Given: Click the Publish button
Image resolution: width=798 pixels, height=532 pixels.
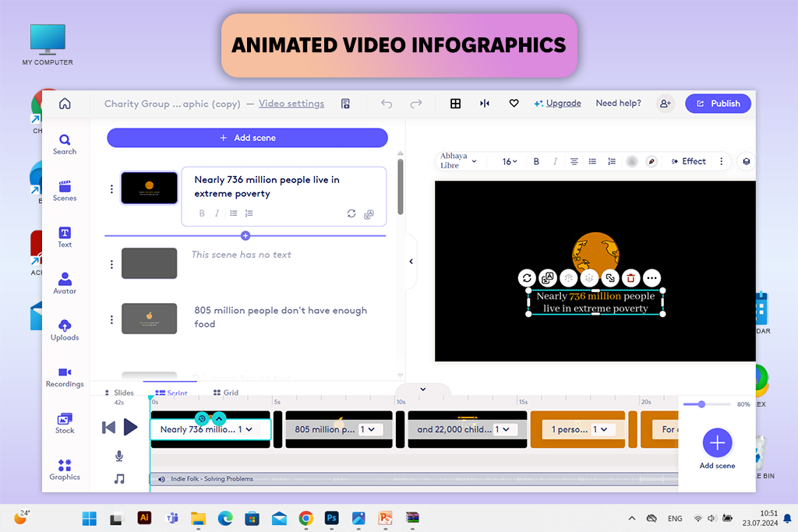Looking at the screenshot, I should 718,104.
